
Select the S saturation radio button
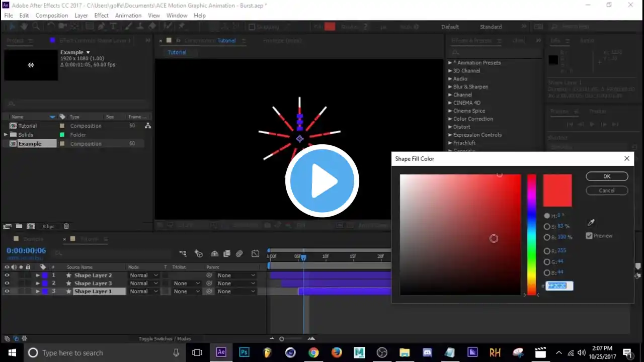[x=547, y=227]
